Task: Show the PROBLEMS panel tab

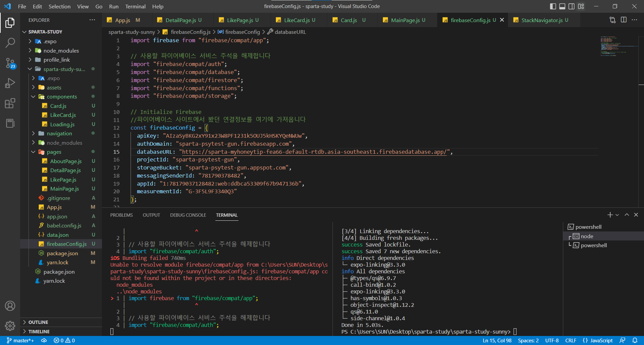Action: tap(121, 215)
